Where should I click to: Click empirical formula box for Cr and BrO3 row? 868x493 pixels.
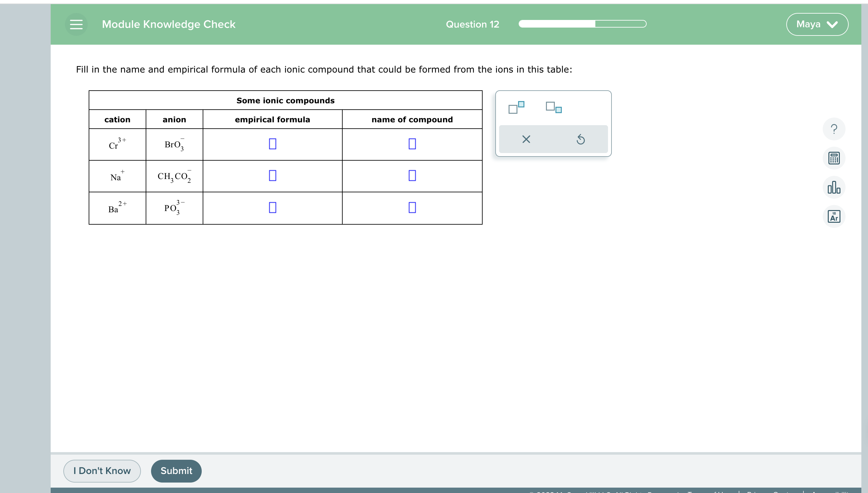coord(272,144)
